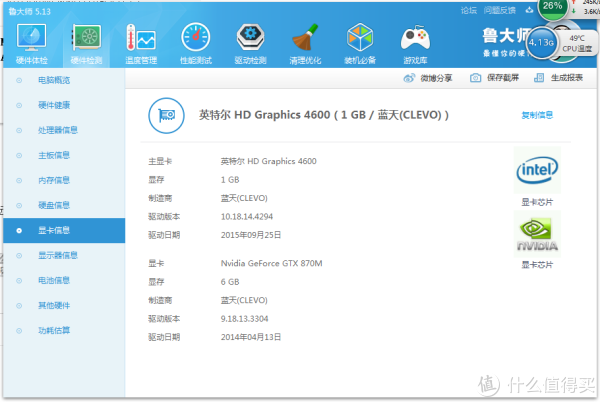Switch to 硬盘信息 disk info

coord(53,205)
